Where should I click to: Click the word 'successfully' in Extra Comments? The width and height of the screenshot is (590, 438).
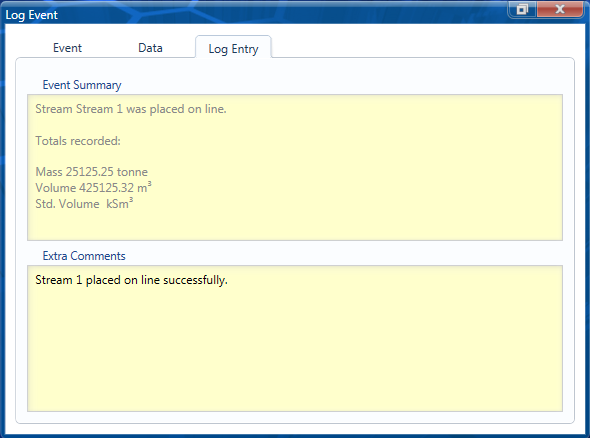pos(194,280)
